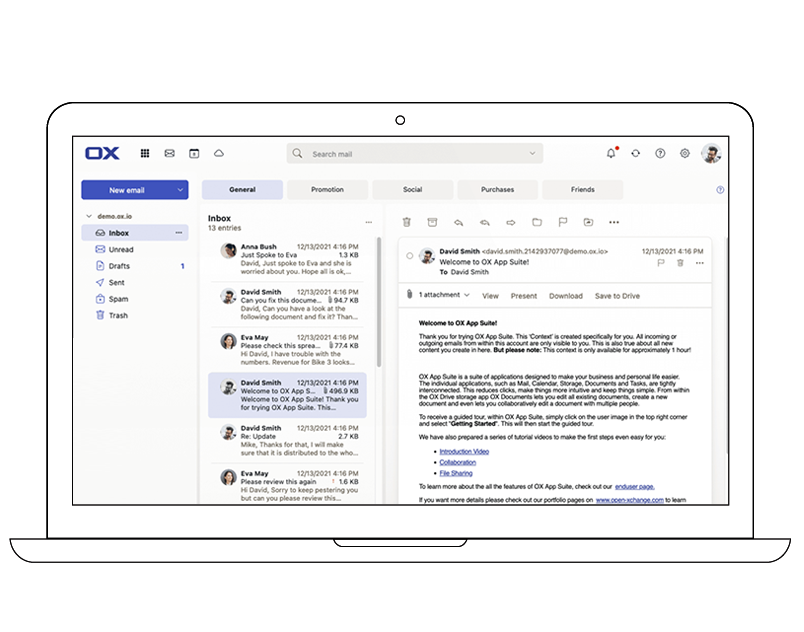Open Inbox list options menu
This screenshot has width=804, height=632.
pyautogui.click(x=369, y=222)
